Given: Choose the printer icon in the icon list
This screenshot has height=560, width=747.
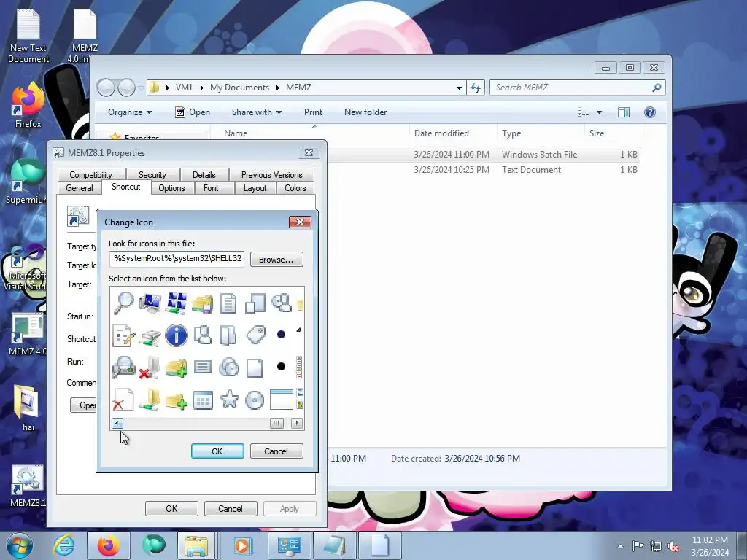Looking at the screenshot, I should point(124,367).
